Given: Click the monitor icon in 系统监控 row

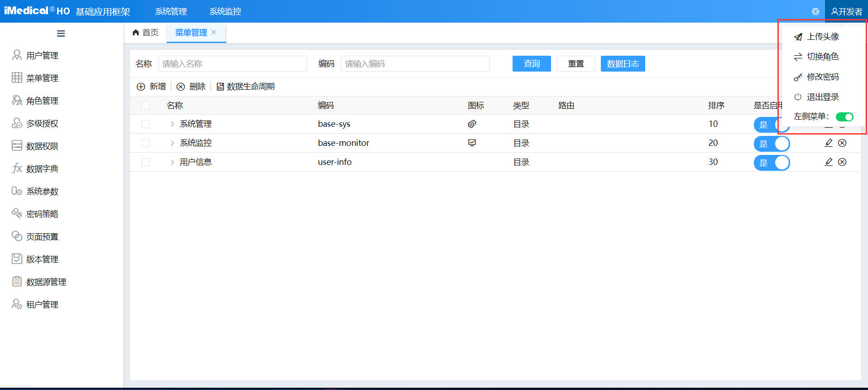Looking at the screenshot, I should tap(472, 143).
